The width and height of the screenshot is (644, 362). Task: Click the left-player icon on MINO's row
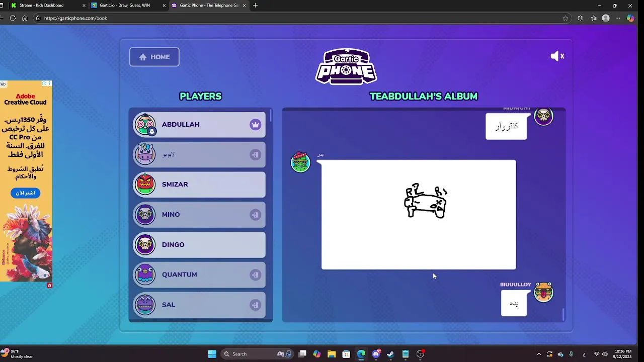pyautogui.click(x=256, y=215)
